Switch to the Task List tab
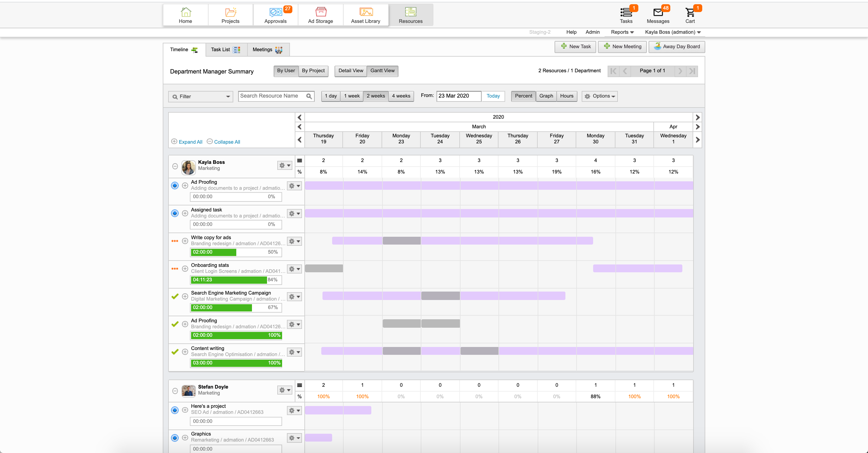This screenshot has height=453, width=868. (x=225, y=50)
